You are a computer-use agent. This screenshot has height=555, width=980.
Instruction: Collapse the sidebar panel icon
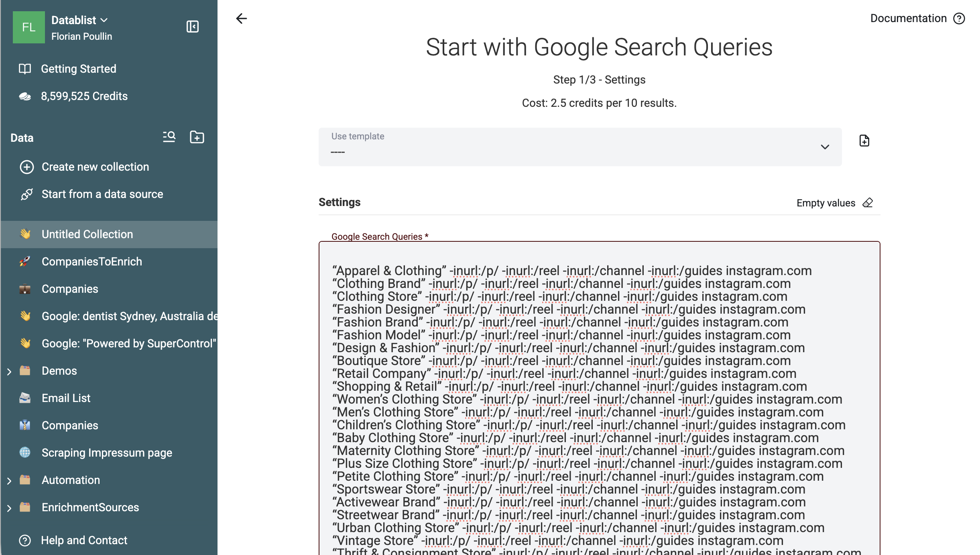click(193, 27)
